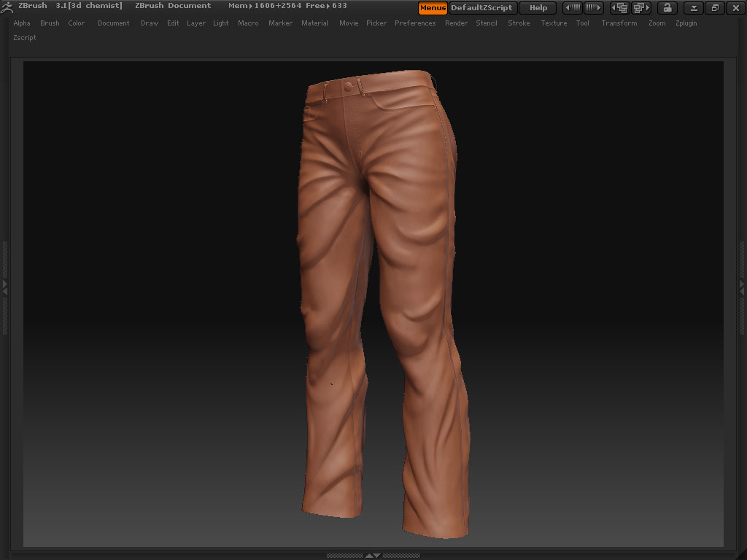Open the Alpha menu
747x560 pixels.
(x=22, y=23)
